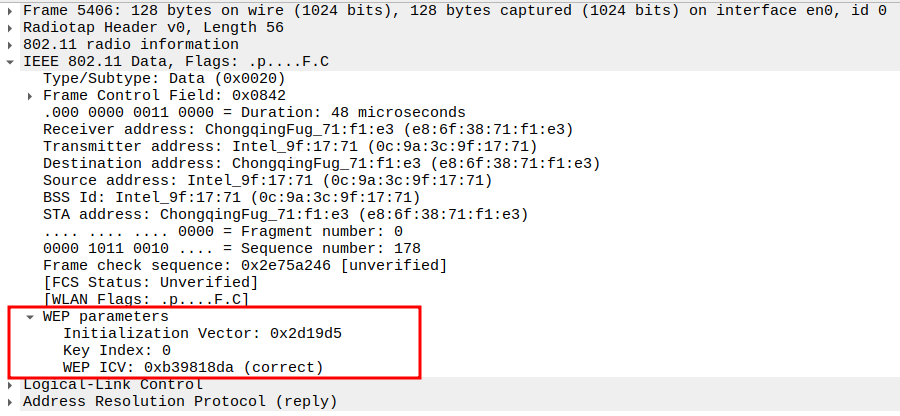Viewport: 900px width, 416px height.
Task: Expand 802.11 radio information
Action: tap(11, 45)
